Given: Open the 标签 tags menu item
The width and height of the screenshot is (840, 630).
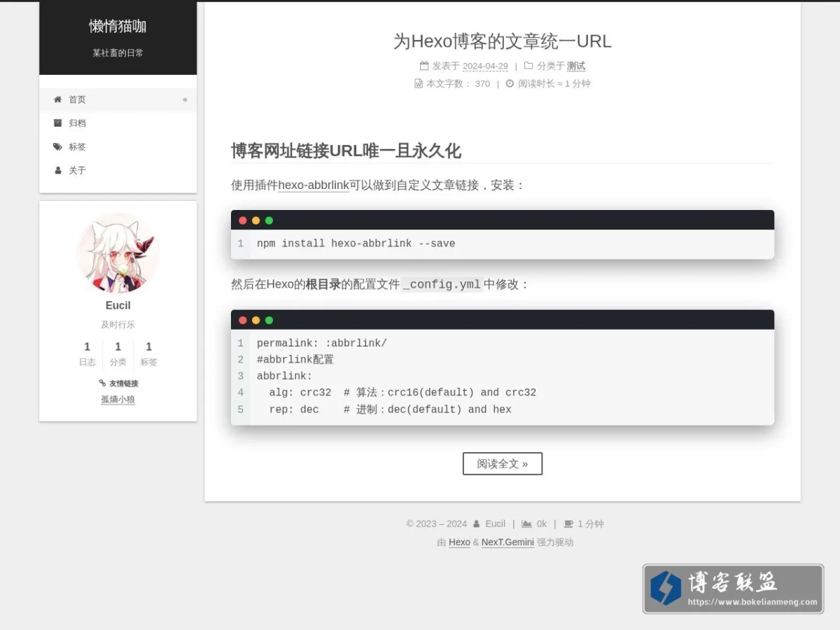Looking at the screenshot, I should click(x=118, y=147).
